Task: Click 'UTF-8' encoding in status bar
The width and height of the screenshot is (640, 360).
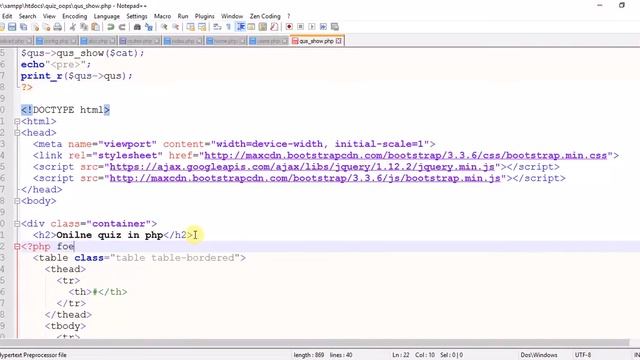Action: [583, 355]
